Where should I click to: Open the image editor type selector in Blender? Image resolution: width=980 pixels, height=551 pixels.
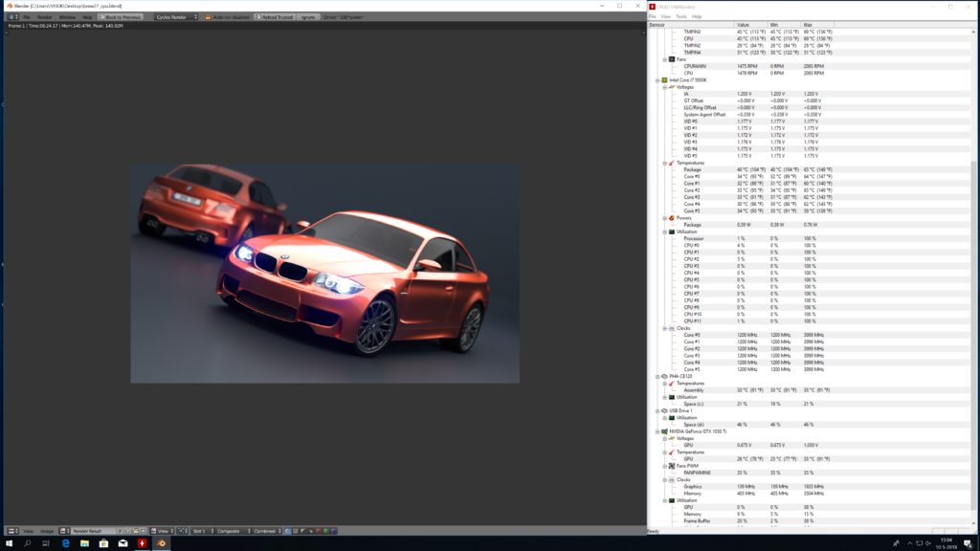[x=13, y=531]
